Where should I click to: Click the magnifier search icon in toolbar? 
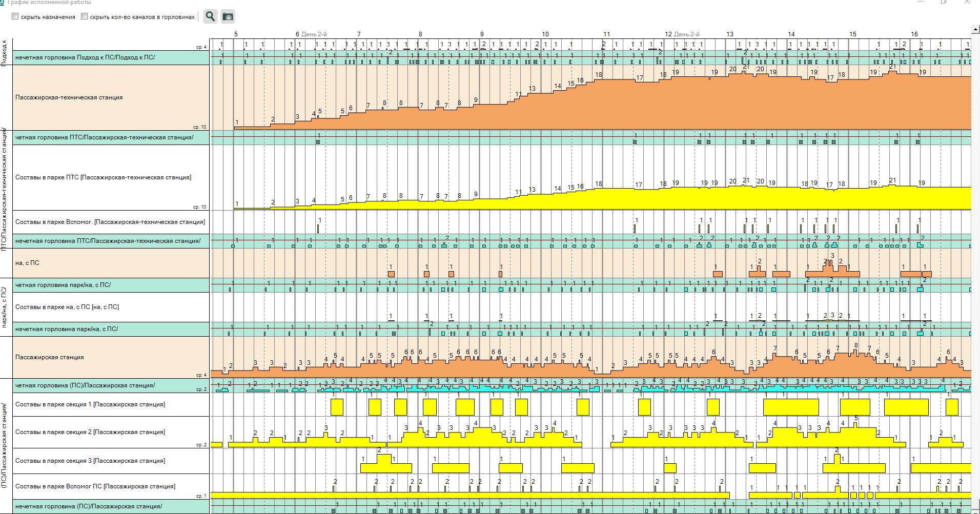tap(210, 16)
